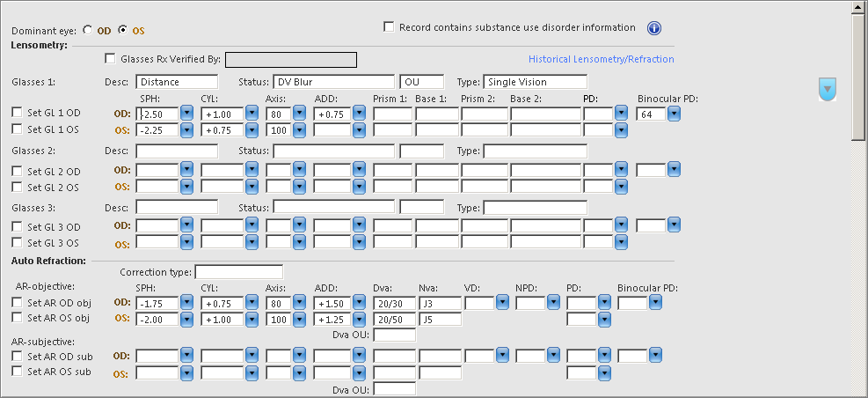
Task: Click vertical scrollbar thumb
Action: [x=858, y=76]
